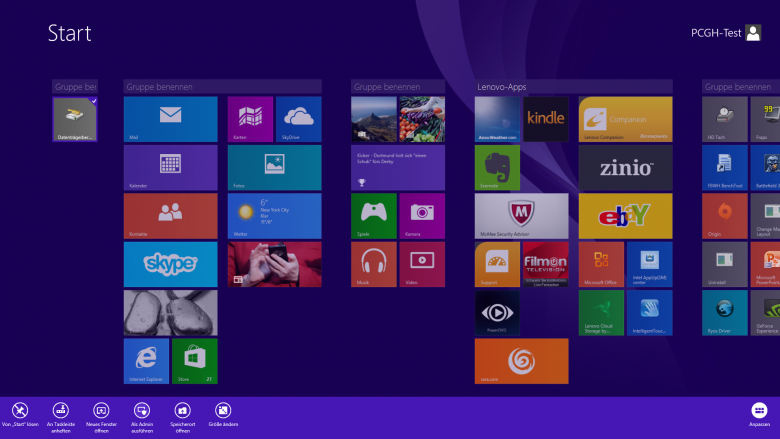Screen dimensions: 780x439
Task: Launch Internet Explorer tile
Action: (x=146, y=361)
